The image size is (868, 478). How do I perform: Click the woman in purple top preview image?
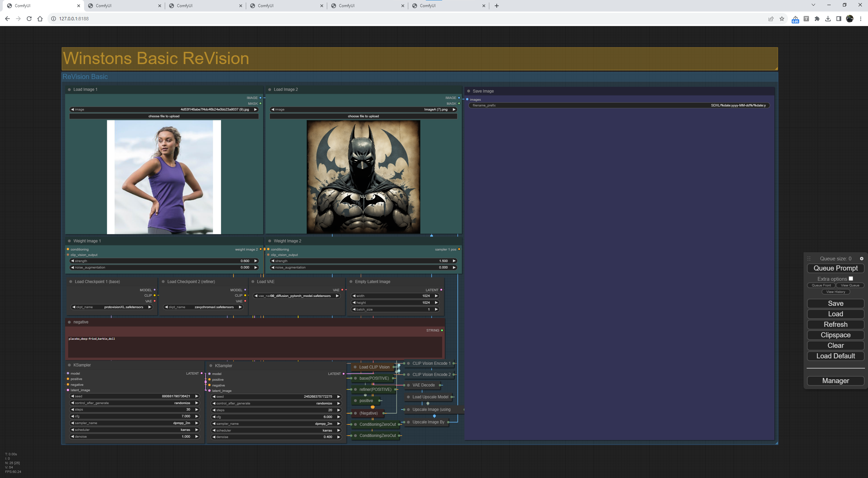coord(164,177)
